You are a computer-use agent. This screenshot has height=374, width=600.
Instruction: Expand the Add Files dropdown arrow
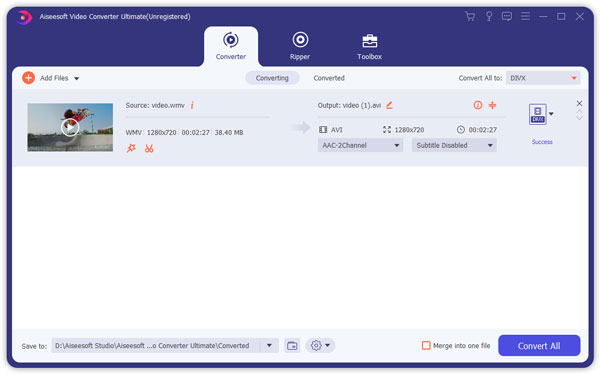(x=77, y=78)
